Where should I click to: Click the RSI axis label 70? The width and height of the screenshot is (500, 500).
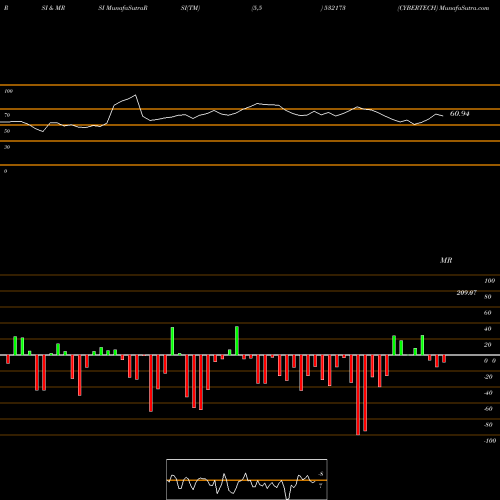click(7, 115)
